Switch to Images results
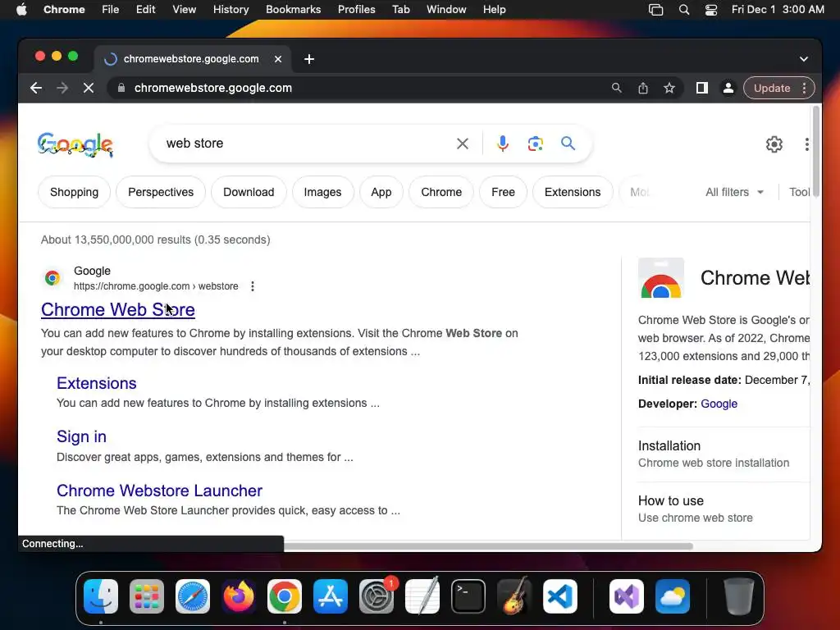Viewport: 840px width, 630px height. [322, 192]
